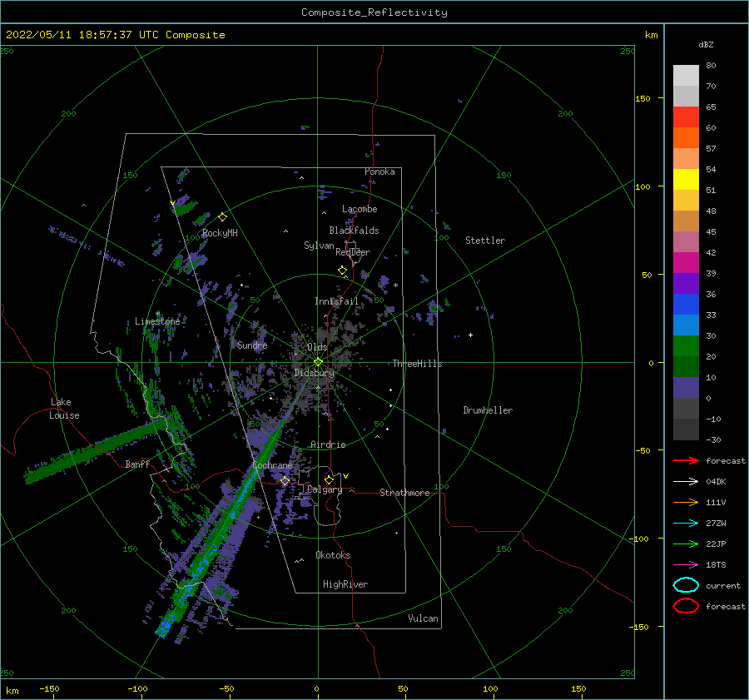Click the orange 60–57 dBZ swatch
Viewport: 749px width, 700px height.
pos(686,138)
